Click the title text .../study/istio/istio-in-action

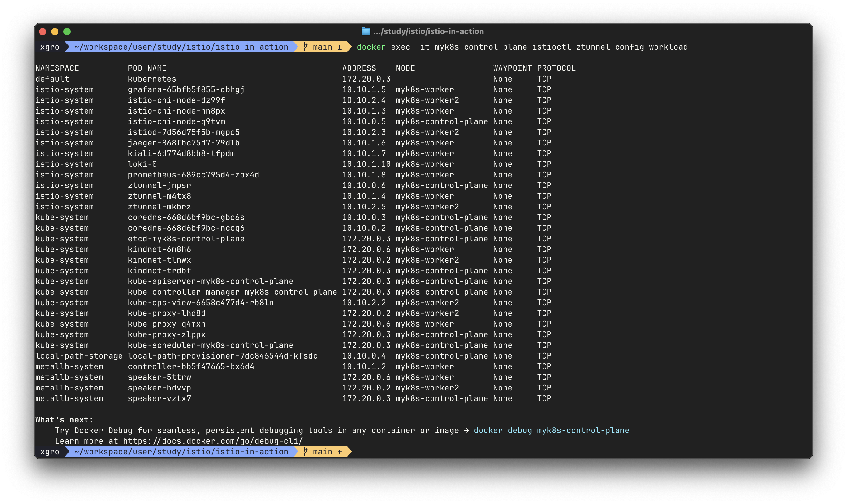point(428,31)
